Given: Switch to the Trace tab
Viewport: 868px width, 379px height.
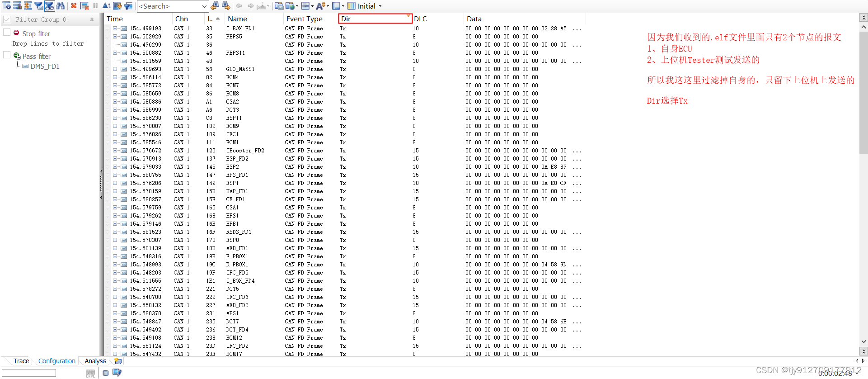Looking at the screenshot, I should tap(21, 361).
